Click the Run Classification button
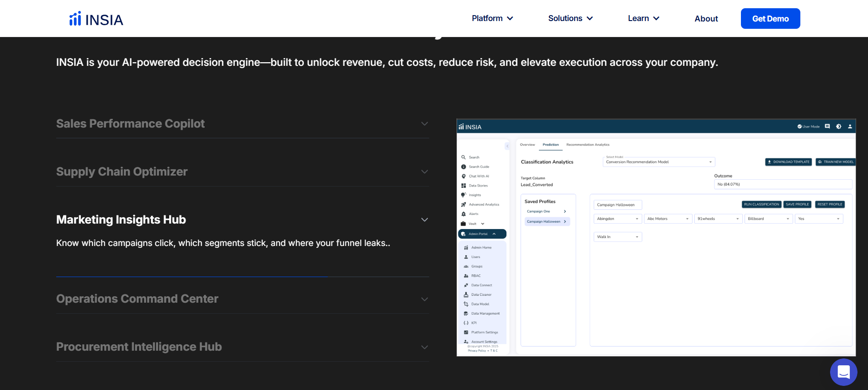 pos(761,204)
